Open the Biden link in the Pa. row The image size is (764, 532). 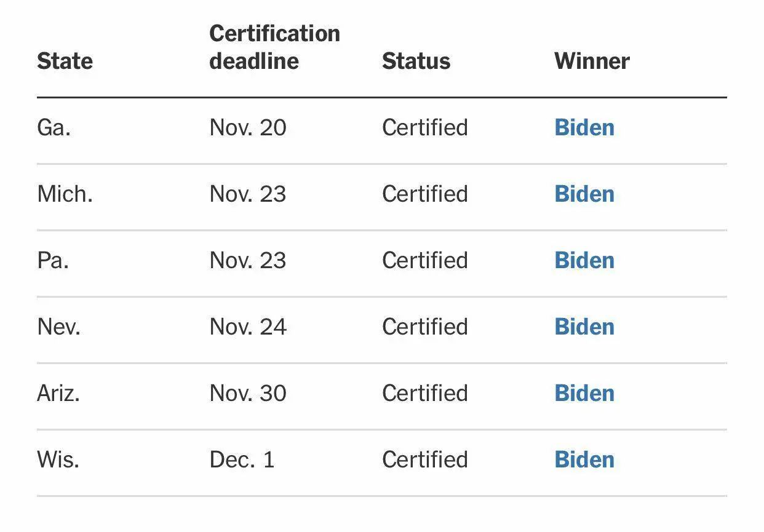(584, 260)
